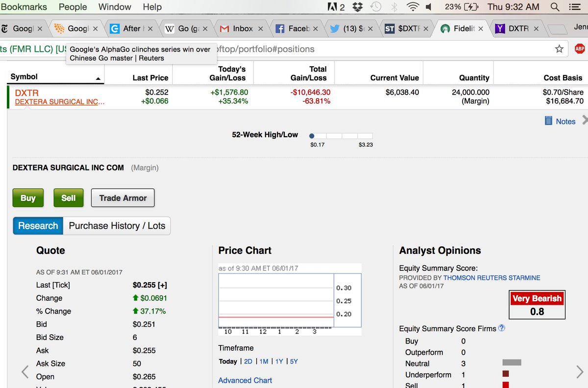Select the 1M chart timeframe
Image resolution: width=588 pixels, height=388 pixels.
(264, 362)
